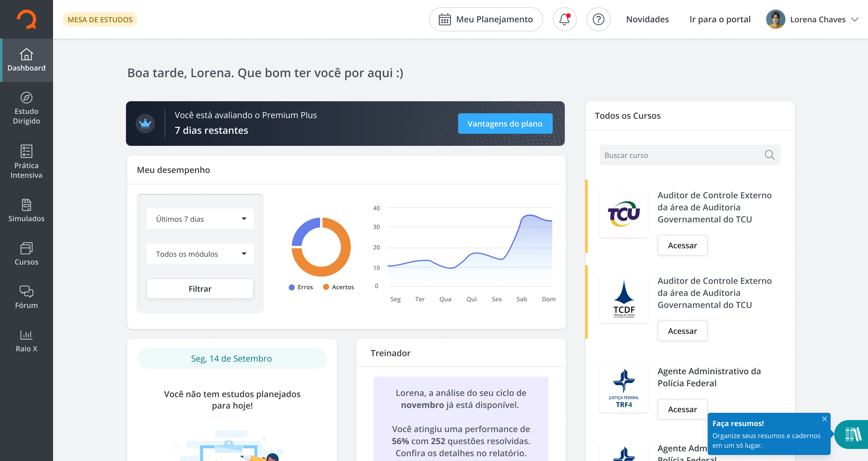Toggle the Acertos legend item in chart
This screenshot has width=868, height=461.
339,287
